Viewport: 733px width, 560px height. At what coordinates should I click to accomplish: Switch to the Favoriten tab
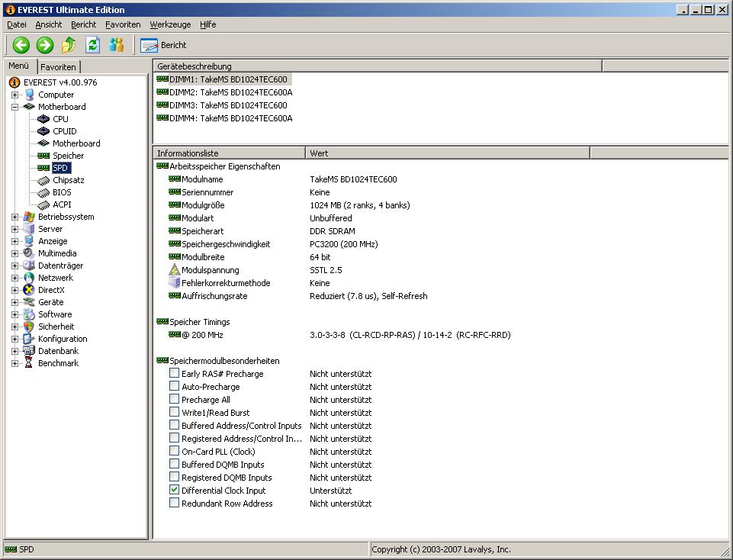point(58,67)
